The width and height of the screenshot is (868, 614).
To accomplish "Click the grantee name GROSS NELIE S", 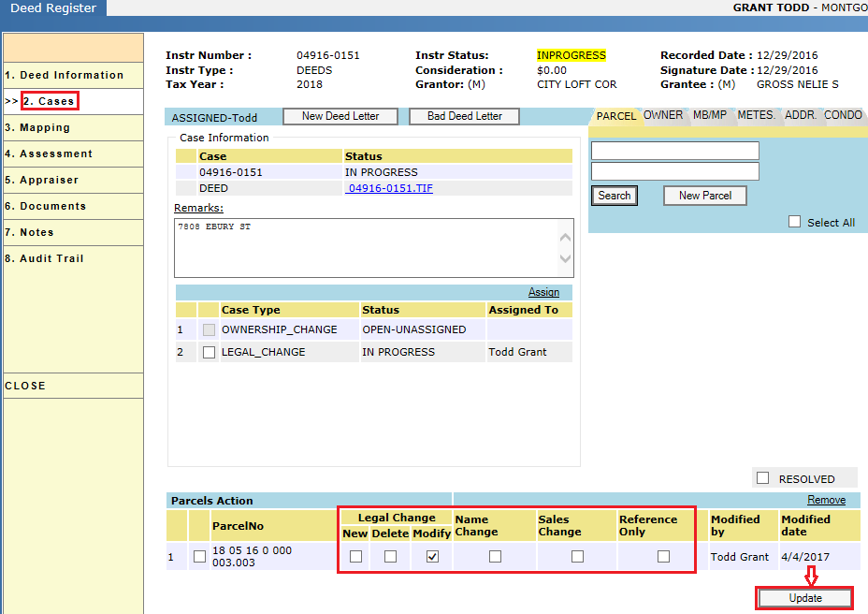I will 798,85.
